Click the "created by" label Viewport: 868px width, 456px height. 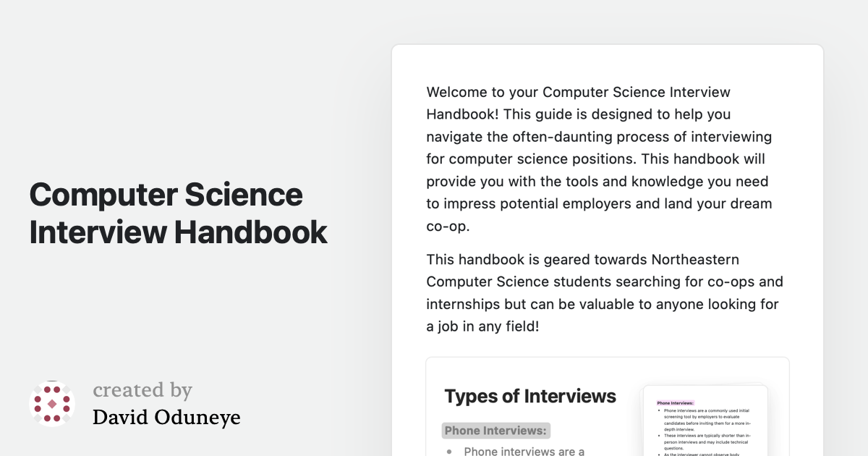(x=142, y=390)
